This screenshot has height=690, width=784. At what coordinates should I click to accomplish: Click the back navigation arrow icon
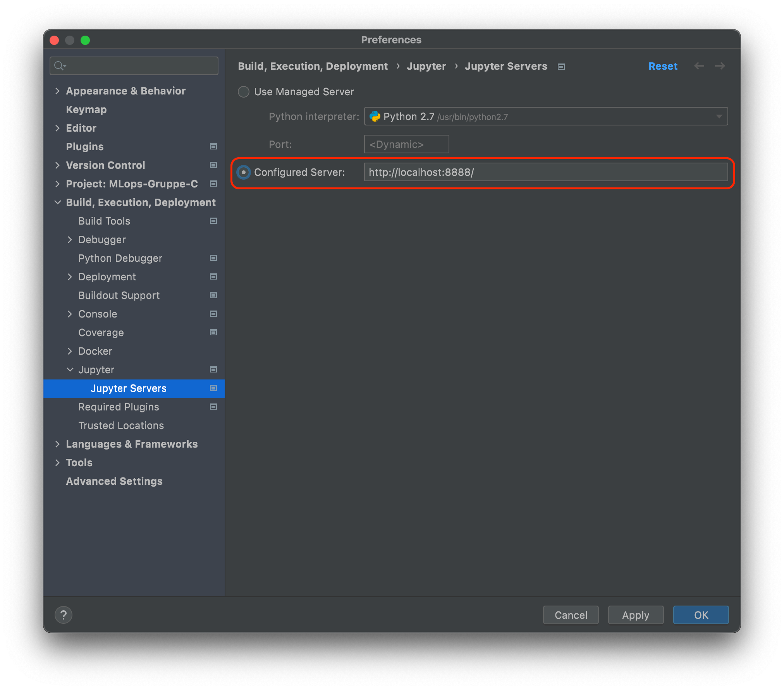click(699, 66)
